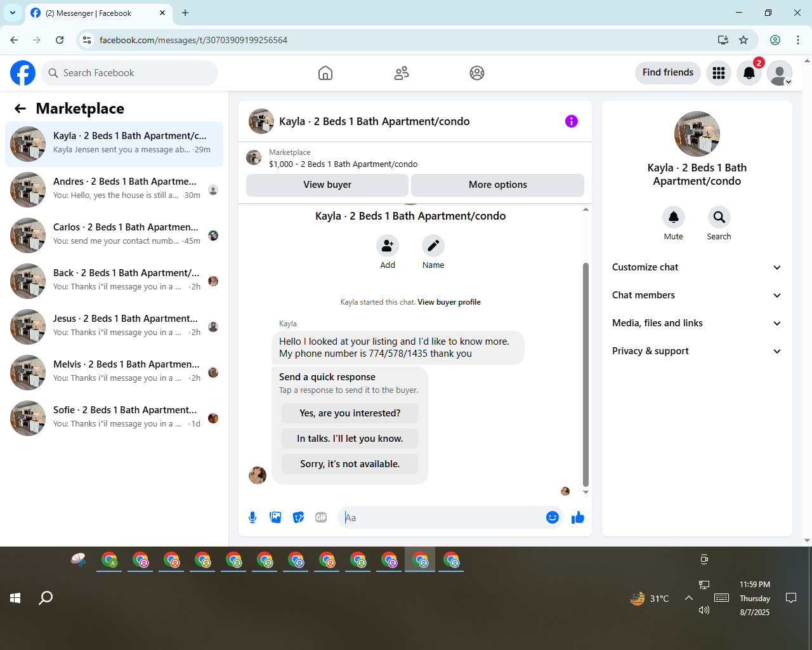The width and height of the screenshot is (812, 650).
Task: Attach a photo file to the message
Action: click(x=275, y=517)
